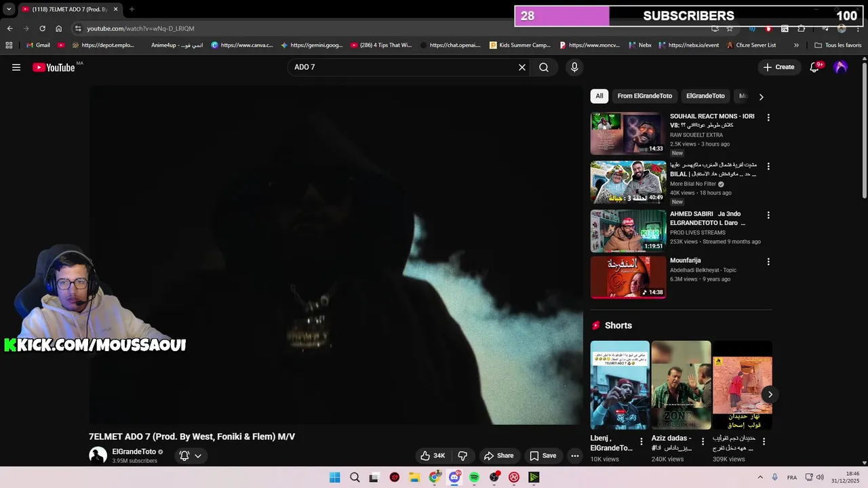Play the Mounfarija video thumbnail
868x488 pixels.
tap(628, 277)
